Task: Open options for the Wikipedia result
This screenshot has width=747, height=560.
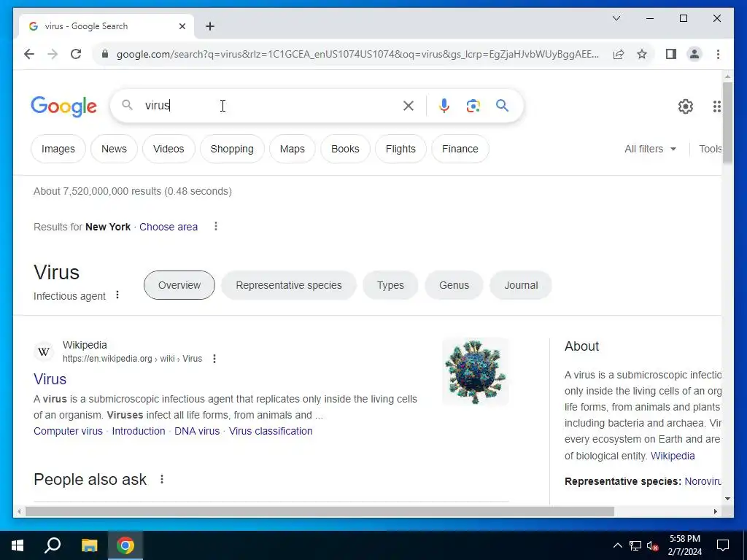Action: [x=214, y=359]
